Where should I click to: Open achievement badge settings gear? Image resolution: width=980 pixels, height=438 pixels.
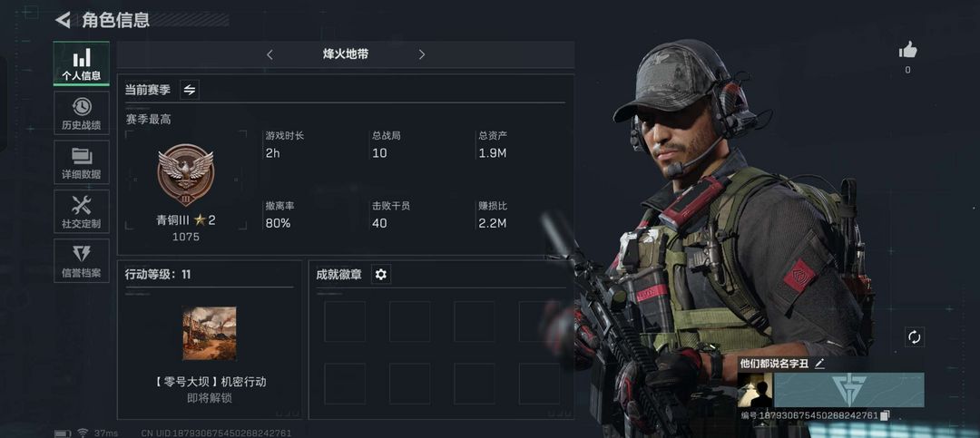[x=380, y=274]
